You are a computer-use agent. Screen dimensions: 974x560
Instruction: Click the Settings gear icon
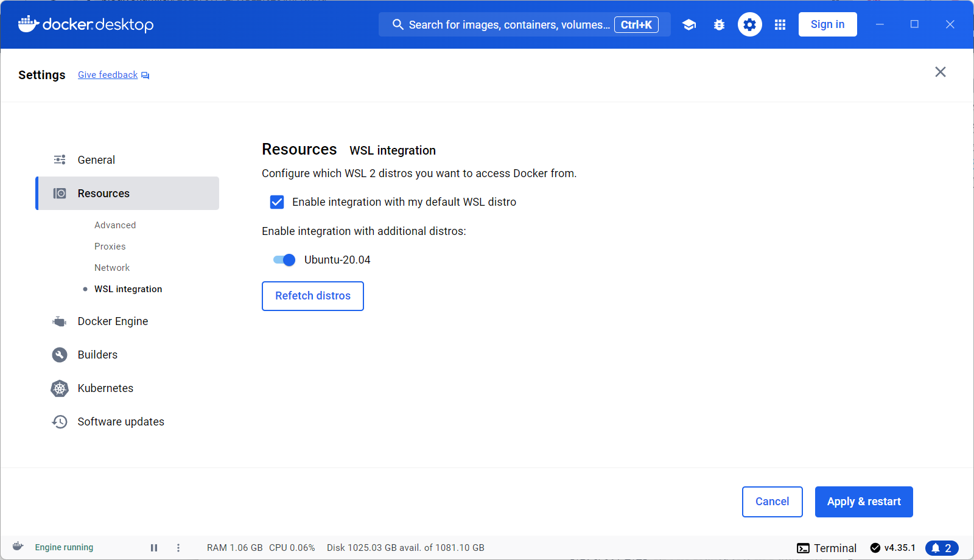pos(750,24)
